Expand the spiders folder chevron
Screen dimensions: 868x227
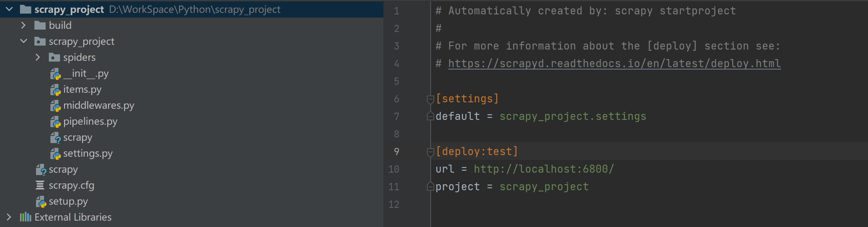pyautogui.click(x=38, y=57)
